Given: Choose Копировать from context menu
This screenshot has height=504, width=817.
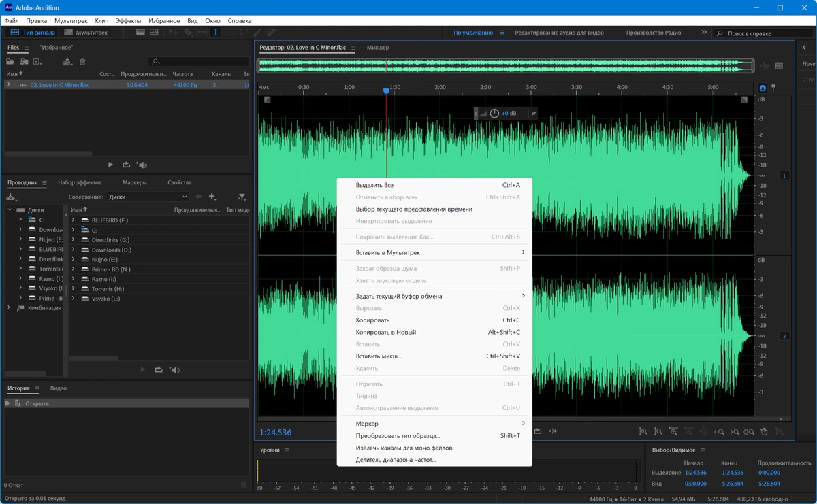Looking at the screenshot, I should click(434, 320).
